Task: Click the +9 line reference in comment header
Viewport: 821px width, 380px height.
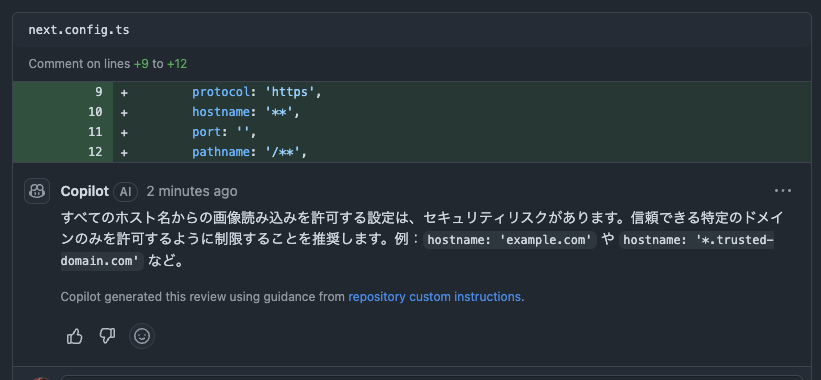Action: (141, 64)
